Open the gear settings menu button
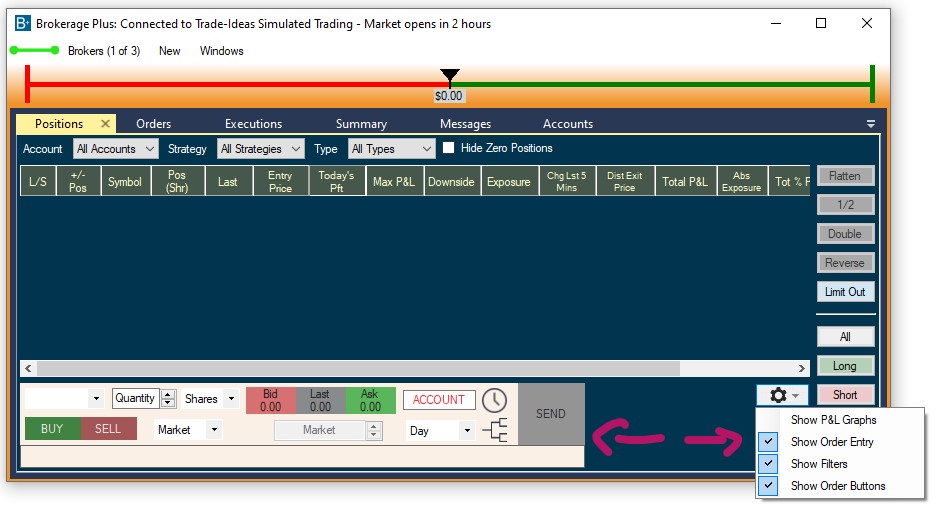 783,396
